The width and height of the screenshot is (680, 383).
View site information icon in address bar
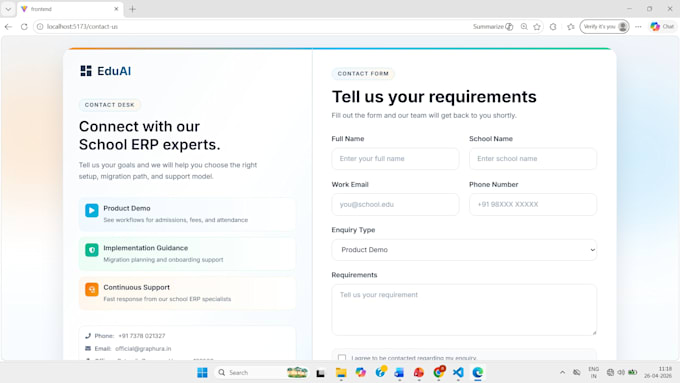(40, 26)
